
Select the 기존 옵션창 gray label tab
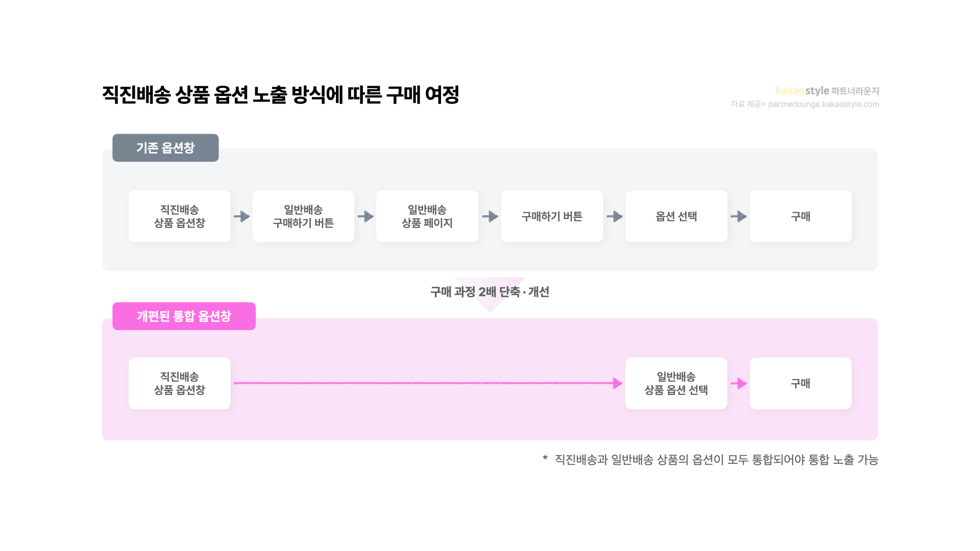pyautogui.click(x=165, y=148)
